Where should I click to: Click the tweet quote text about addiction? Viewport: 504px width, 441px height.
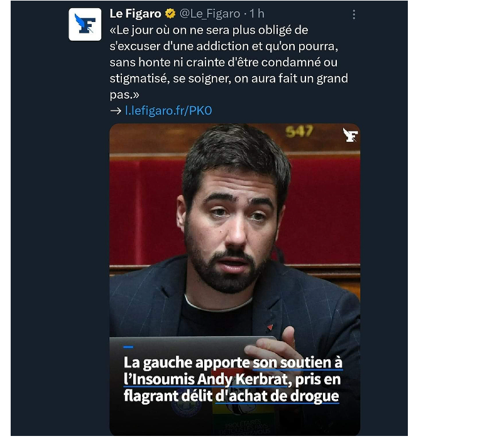point(229,62)
